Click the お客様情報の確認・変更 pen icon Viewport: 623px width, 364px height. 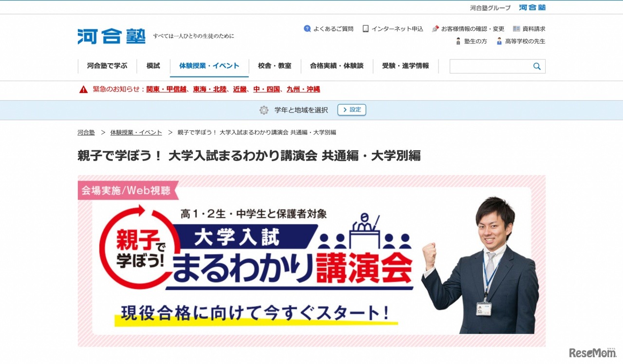[x=436, y=28]
